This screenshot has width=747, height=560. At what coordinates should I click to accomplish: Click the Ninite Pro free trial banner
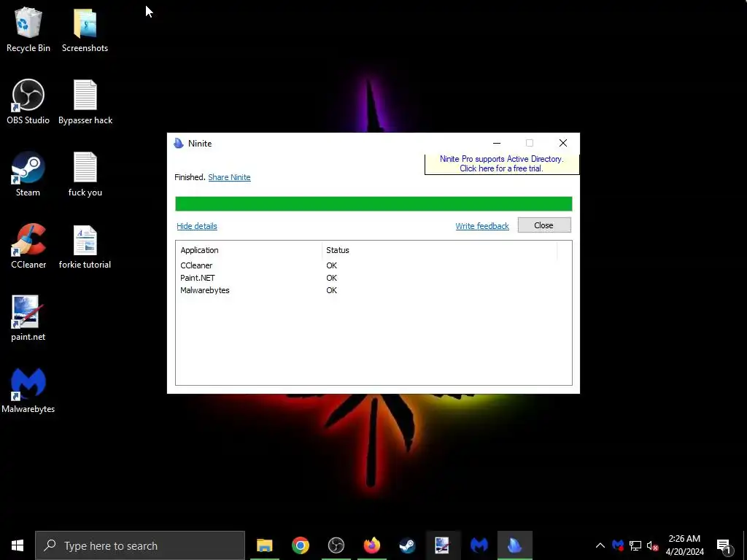[x=502, y=164]
